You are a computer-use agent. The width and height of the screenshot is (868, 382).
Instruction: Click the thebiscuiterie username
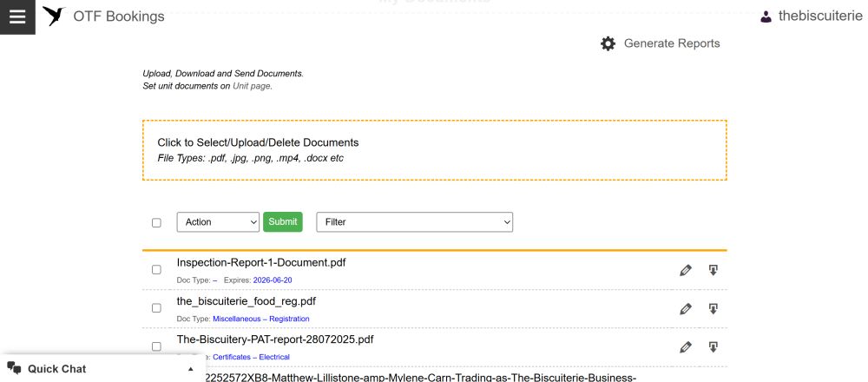(820, 16)
